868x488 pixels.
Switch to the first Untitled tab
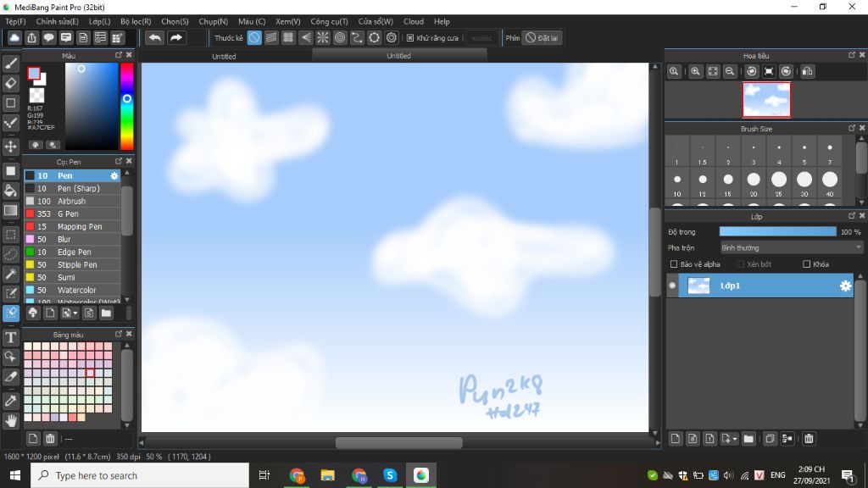[x=224, y=56]
